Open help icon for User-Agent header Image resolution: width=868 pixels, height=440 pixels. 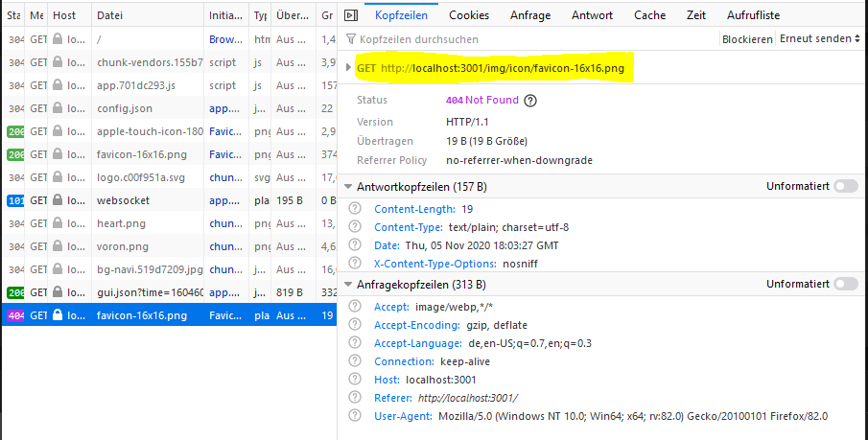tap(355, 416)
